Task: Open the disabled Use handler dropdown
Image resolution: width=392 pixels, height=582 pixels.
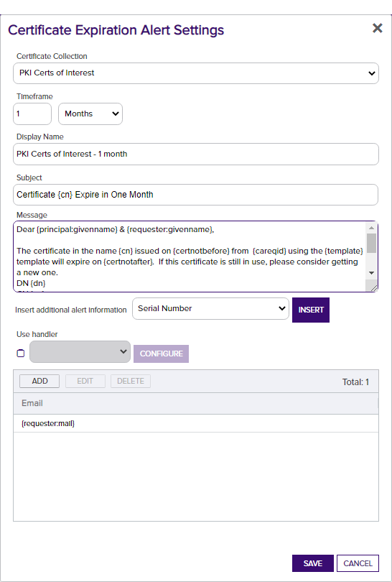Action: [80, 351]
